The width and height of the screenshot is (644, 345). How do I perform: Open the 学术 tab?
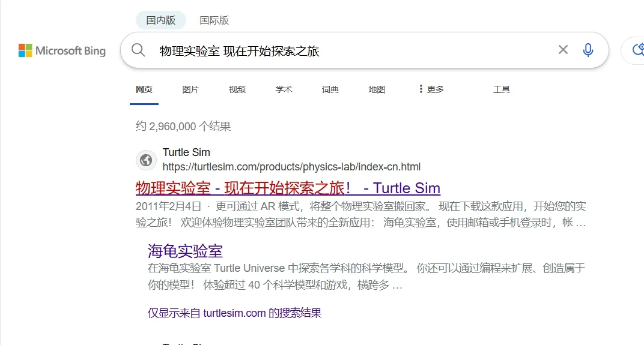pos(284,89)
